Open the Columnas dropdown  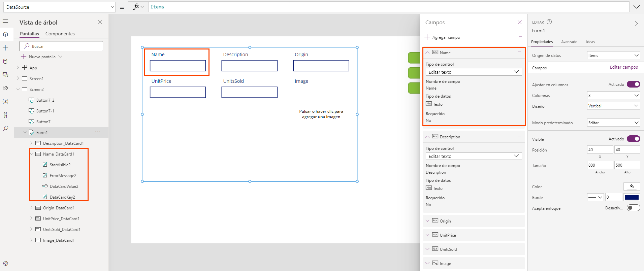tap(613, 95)
